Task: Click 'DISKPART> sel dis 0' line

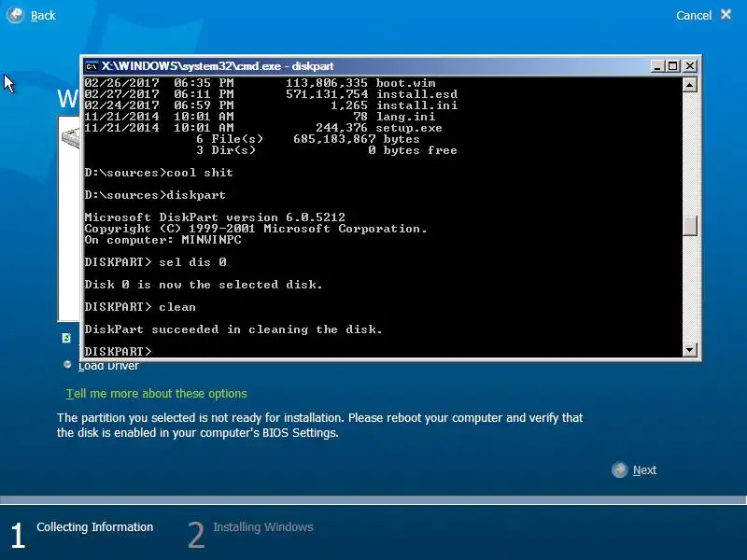Action: [x=155, y=262]
